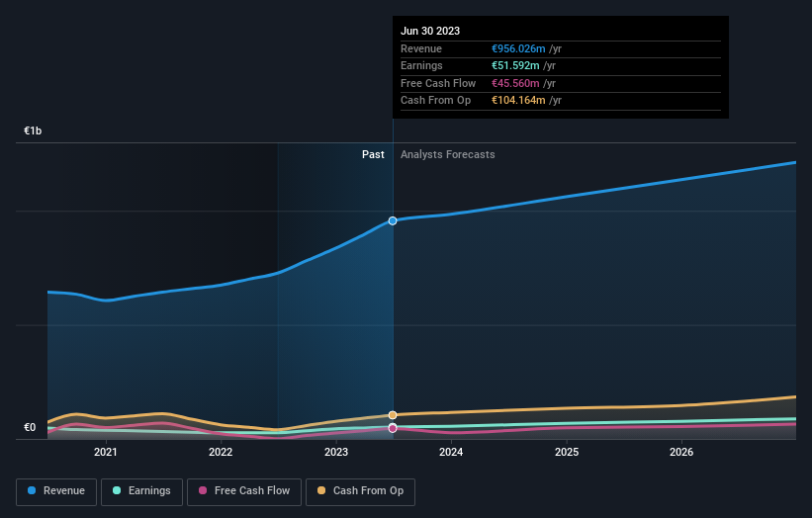Click the 2022 x-axis label

click(x=221, y=452)
